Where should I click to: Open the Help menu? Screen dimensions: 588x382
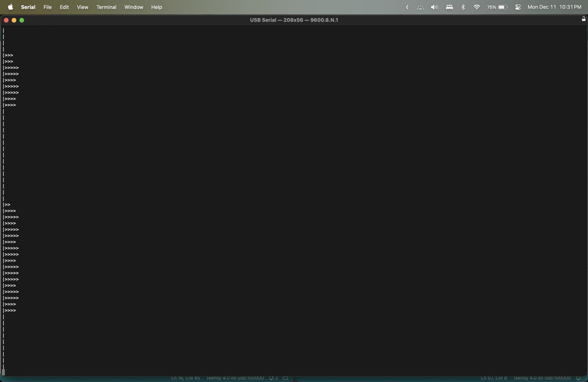coord(157,7)
